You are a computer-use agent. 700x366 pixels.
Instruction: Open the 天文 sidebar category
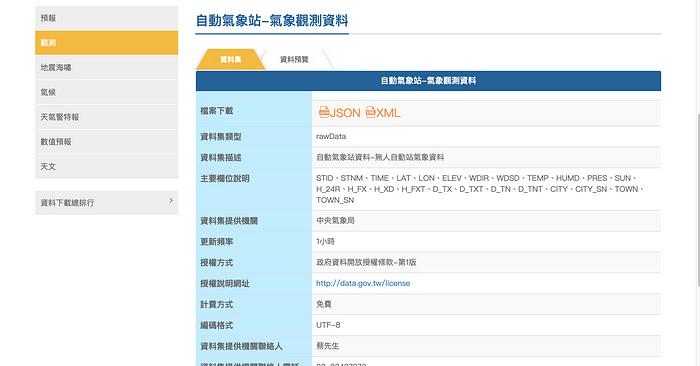(x=106, y=166)
